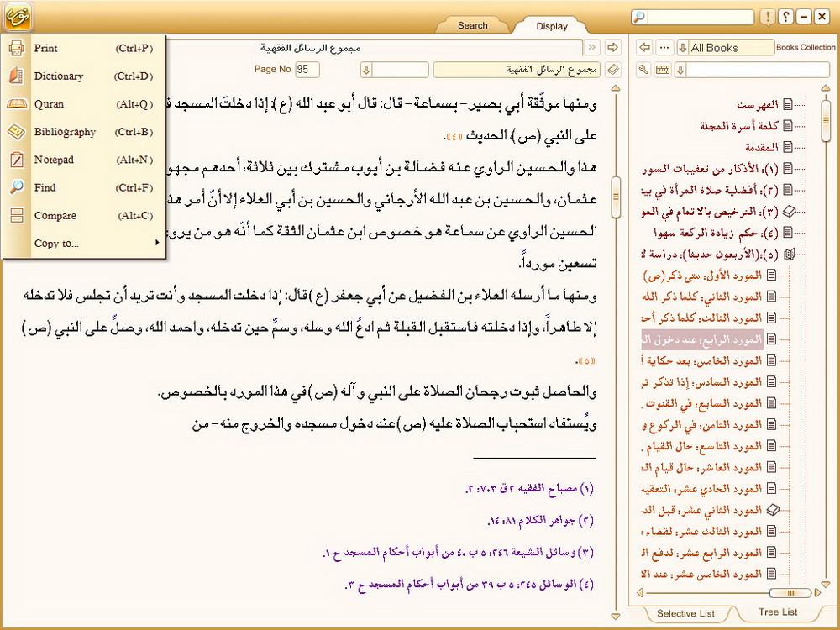
Task: Click the Compare icon in menu
Action: point(17,215)
